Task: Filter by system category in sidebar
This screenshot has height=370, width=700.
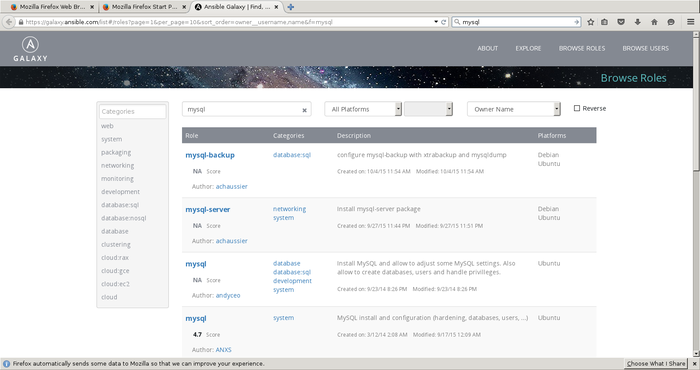Action: click(x=111, y=139)
